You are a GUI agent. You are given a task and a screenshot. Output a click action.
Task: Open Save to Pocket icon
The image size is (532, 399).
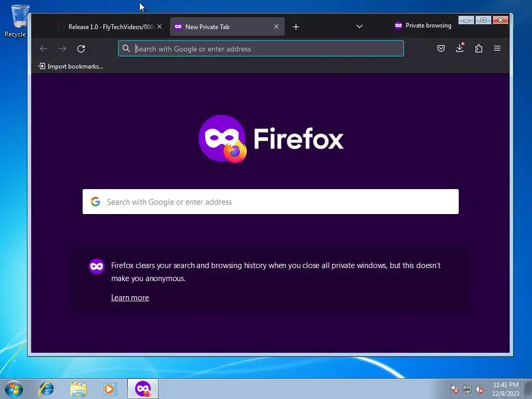pos(441,48)
